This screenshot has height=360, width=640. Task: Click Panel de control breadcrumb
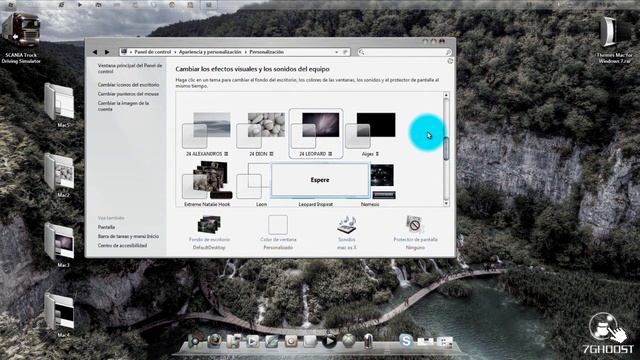coord(153,52)
